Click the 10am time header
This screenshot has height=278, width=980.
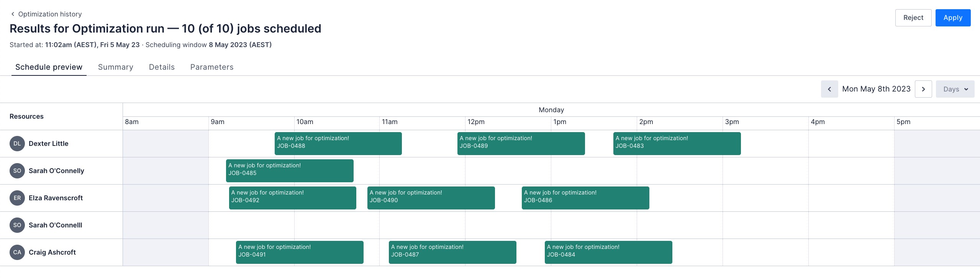pos(305,122)
